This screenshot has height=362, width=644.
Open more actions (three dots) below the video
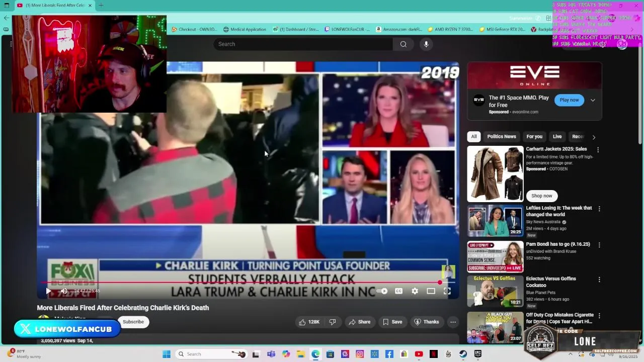point(453,322)
